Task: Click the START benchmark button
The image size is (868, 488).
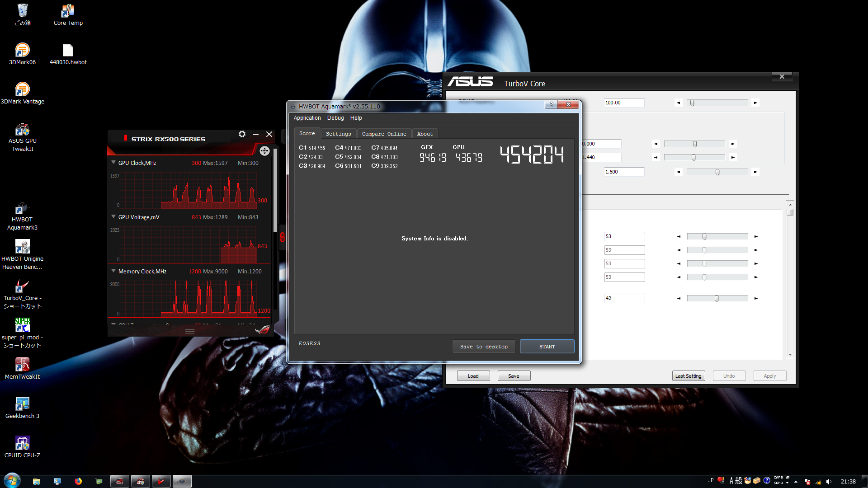Action: [x=547, y=347]
